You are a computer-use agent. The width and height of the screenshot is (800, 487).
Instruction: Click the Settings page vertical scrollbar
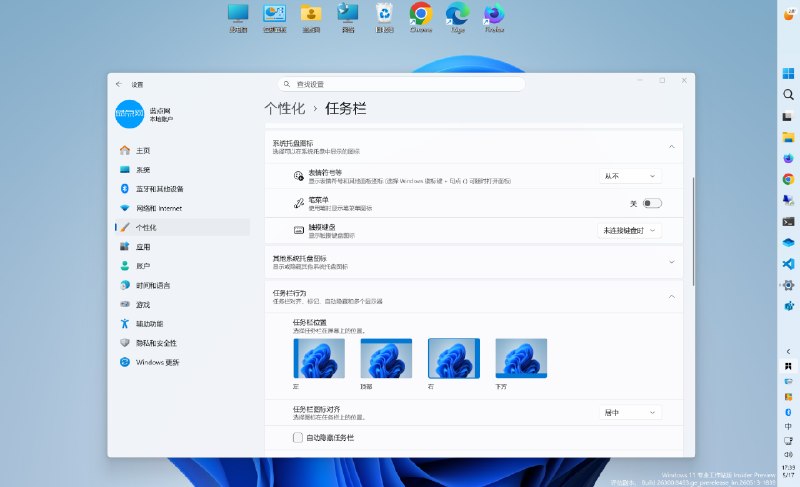pyautogui.click(x=693, y=232)
